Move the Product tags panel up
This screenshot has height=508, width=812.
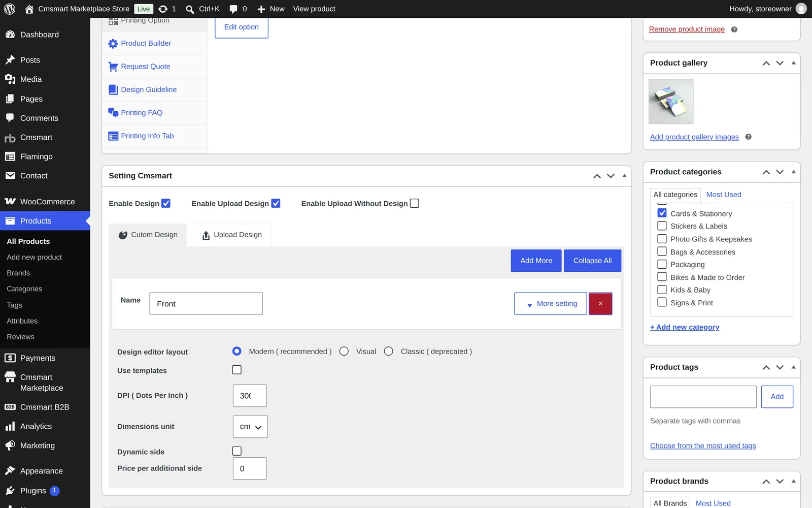pos(766,367)
